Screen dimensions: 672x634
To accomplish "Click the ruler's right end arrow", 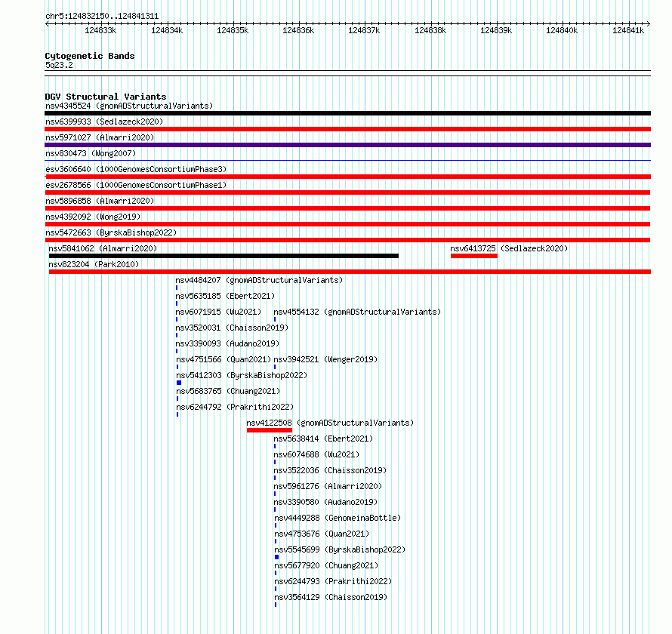I will coord(649,23).
